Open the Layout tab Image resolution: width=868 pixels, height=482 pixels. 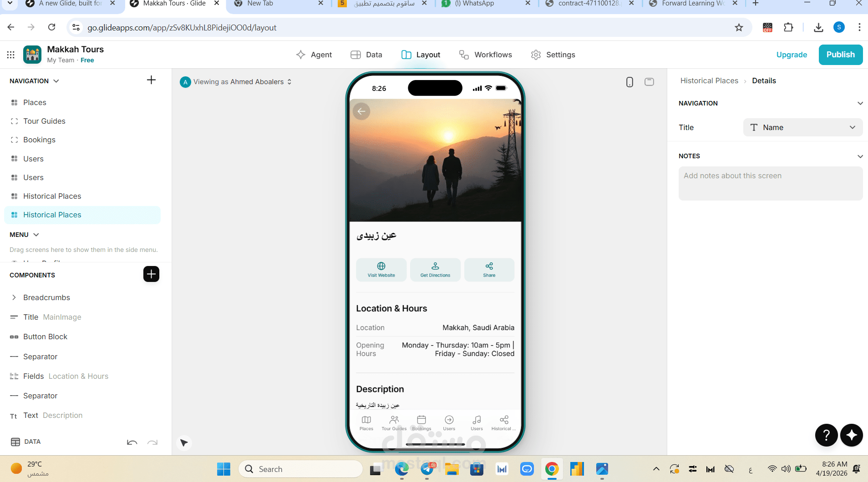(x=421, y=55)
